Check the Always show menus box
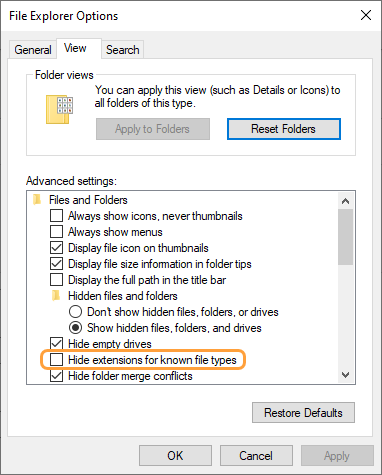Screen dimensions: 382x475 [56, 232]
